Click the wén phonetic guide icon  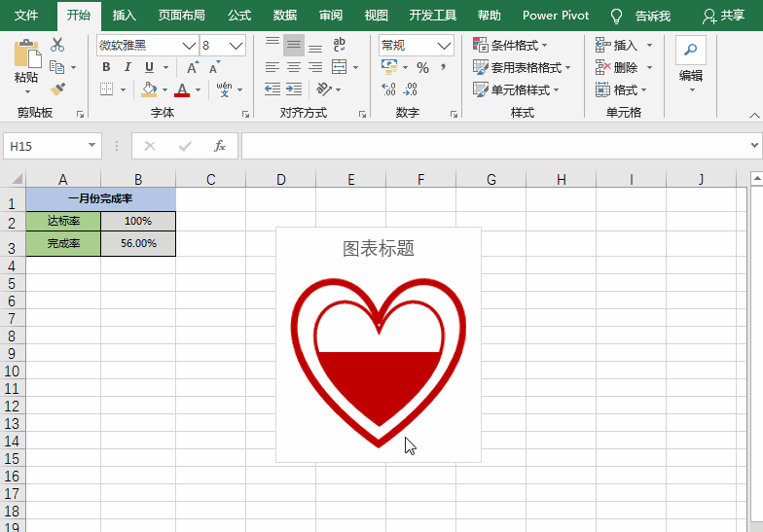click(x=224, y=89)
